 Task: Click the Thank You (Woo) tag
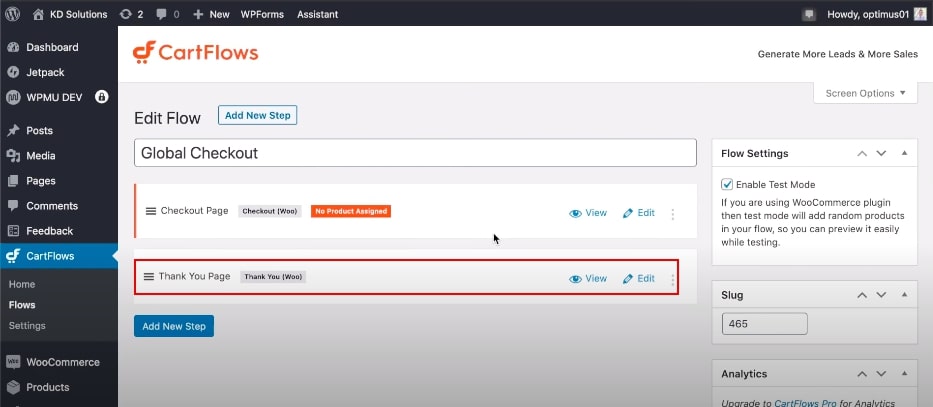[x=273, y=277]
